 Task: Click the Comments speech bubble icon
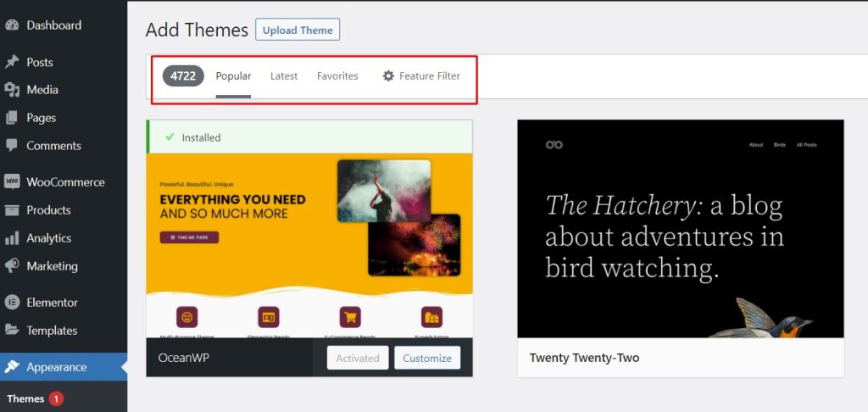click(x=12, y=146)
